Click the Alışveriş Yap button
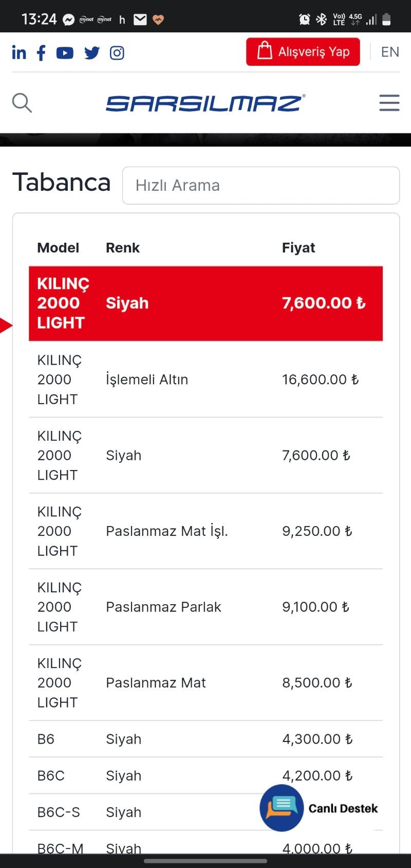 pyautogui.click(x=303, y=52)
